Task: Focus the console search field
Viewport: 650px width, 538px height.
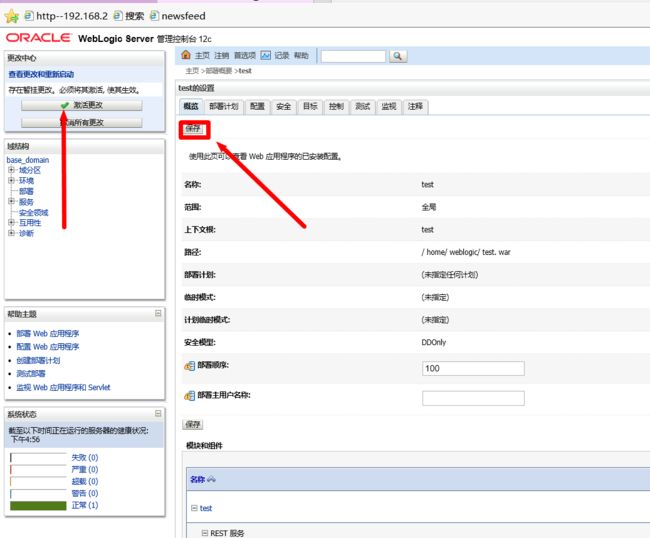Action: tap(353, 56)
